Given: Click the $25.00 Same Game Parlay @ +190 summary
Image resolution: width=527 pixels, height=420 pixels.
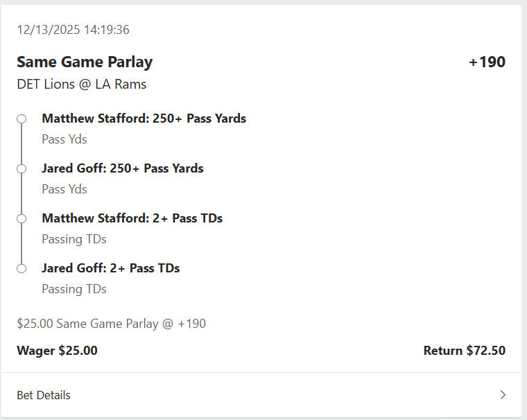Looking at the screenshot, I should (111, 324).
